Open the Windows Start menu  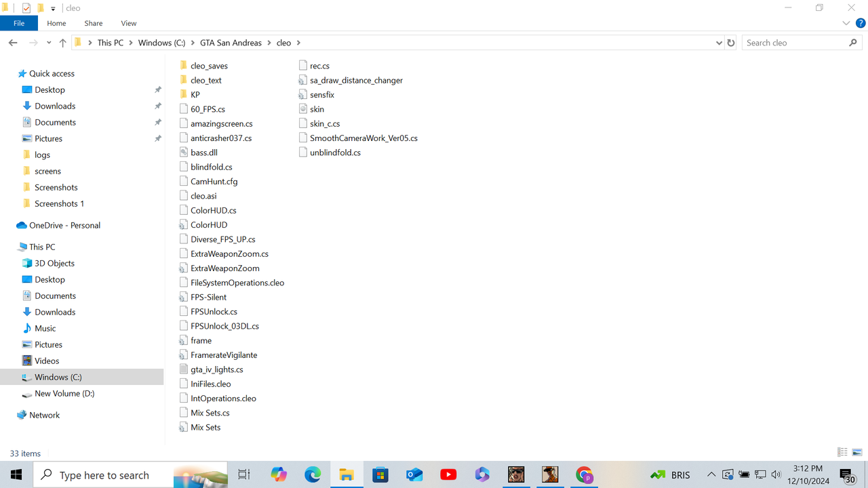pos(16,474)
